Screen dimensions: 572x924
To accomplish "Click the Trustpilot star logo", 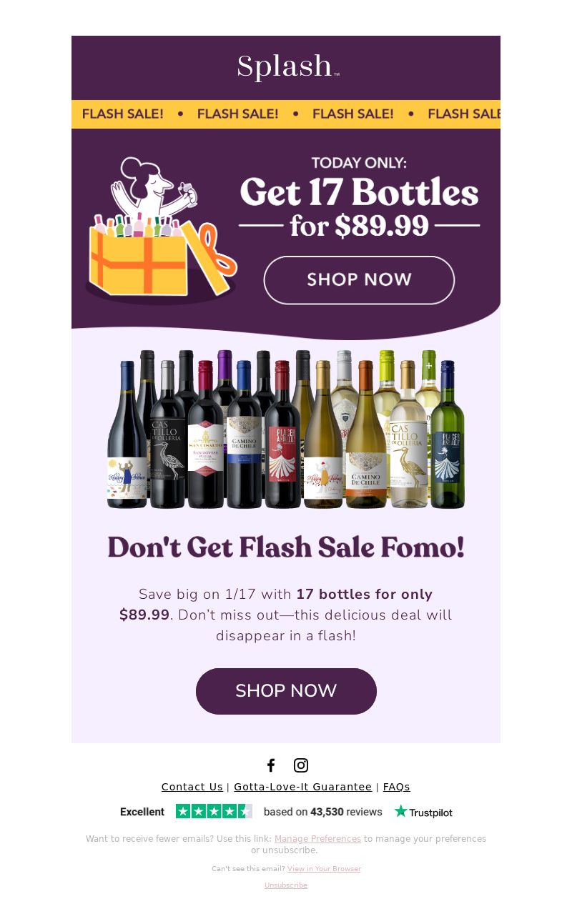I will coord(423,812).
